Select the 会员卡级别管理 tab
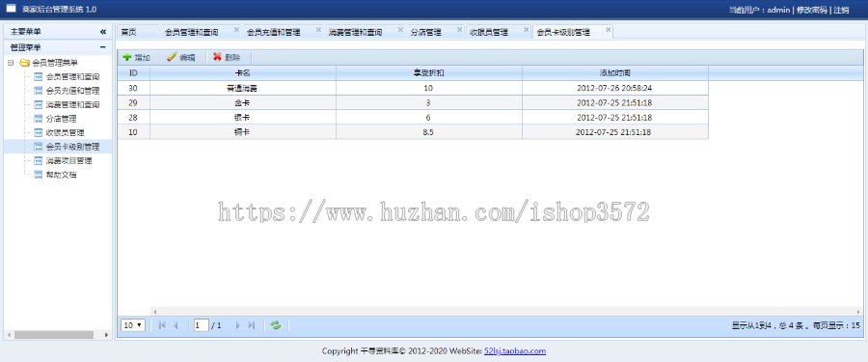 pos(563,32)
